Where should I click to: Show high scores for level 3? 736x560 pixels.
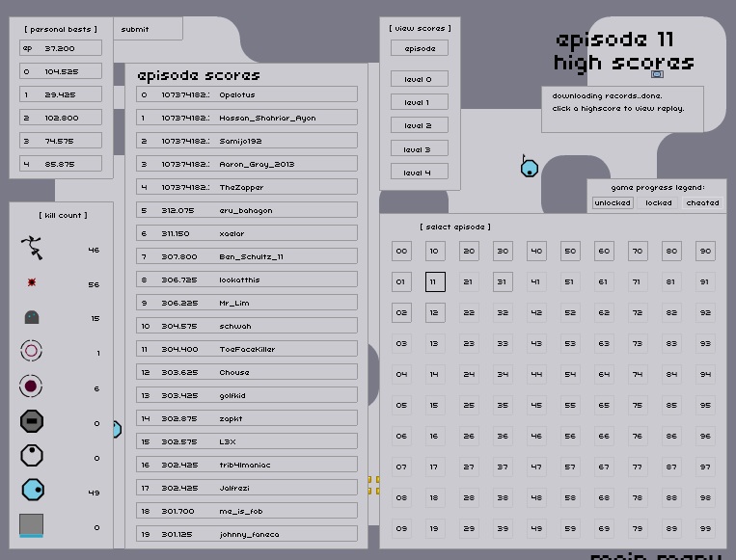click(419, 149)
